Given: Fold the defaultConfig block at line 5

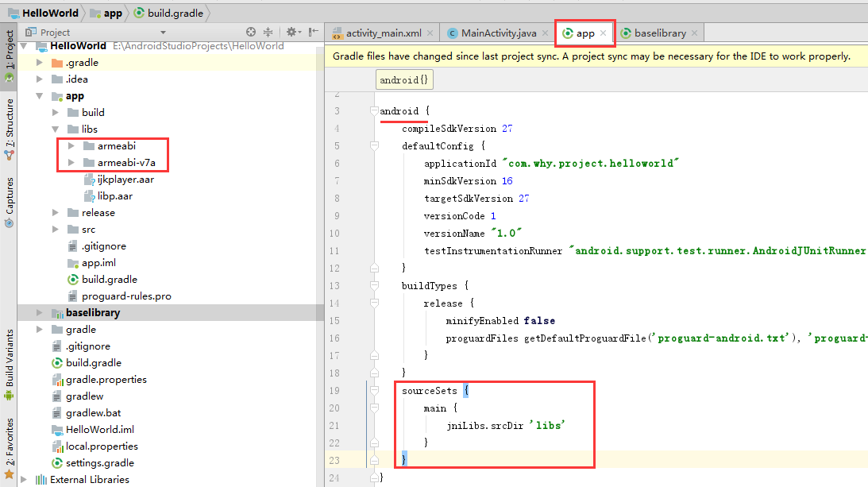Looking at the screenshot, I should [374, 145].
